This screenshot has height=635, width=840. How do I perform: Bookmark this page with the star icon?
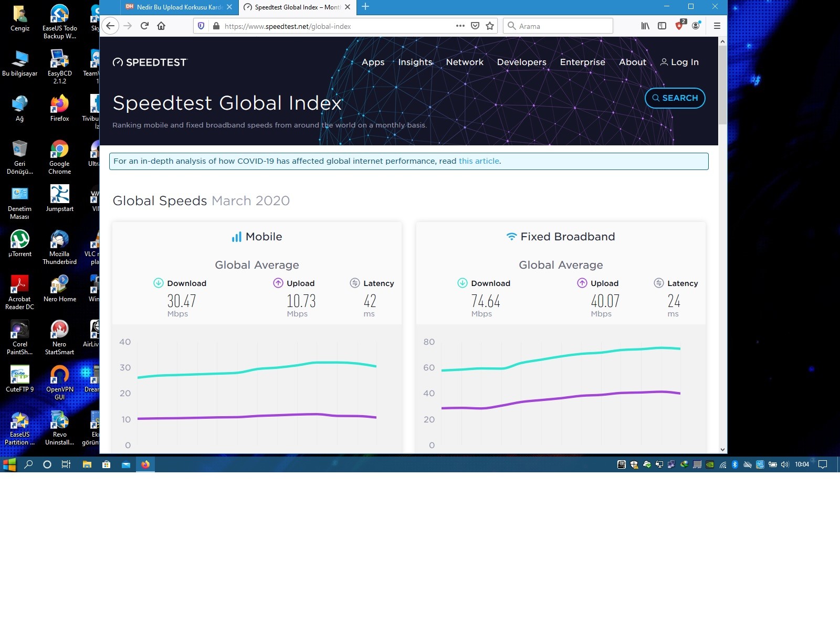pyautogui.click(x=490, y=26)
